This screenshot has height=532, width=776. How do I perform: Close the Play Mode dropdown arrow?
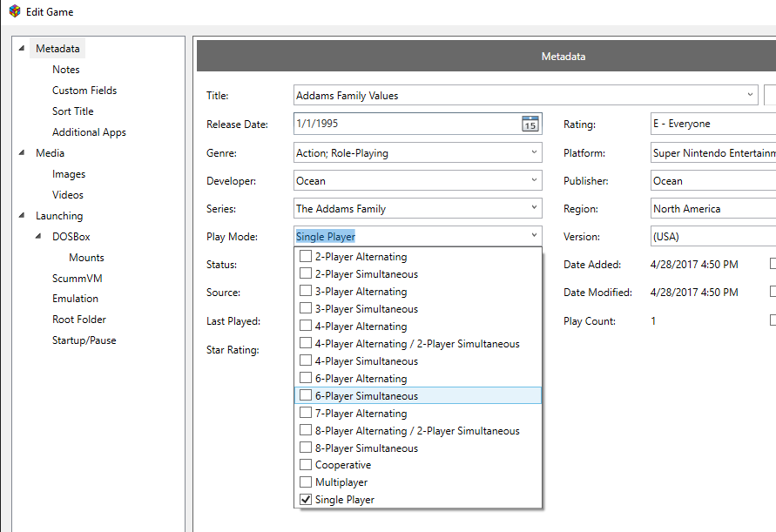coord(534,235)
